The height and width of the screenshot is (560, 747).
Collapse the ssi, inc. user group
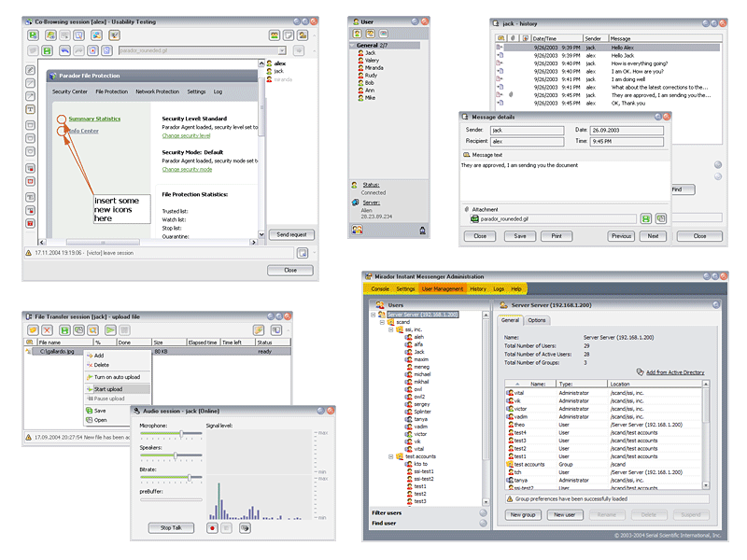[388, 329]
